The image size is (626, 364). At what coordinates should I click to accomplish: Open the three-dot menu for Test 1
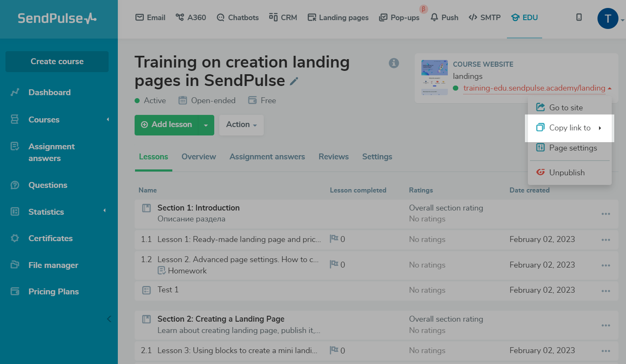coord(605,291)
